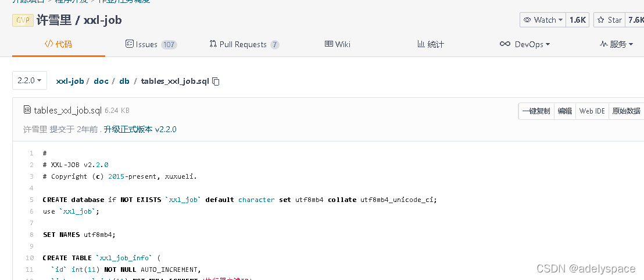
Task: Click the 'SET NAMES utf8mb4;' code line
Action: 79,235
